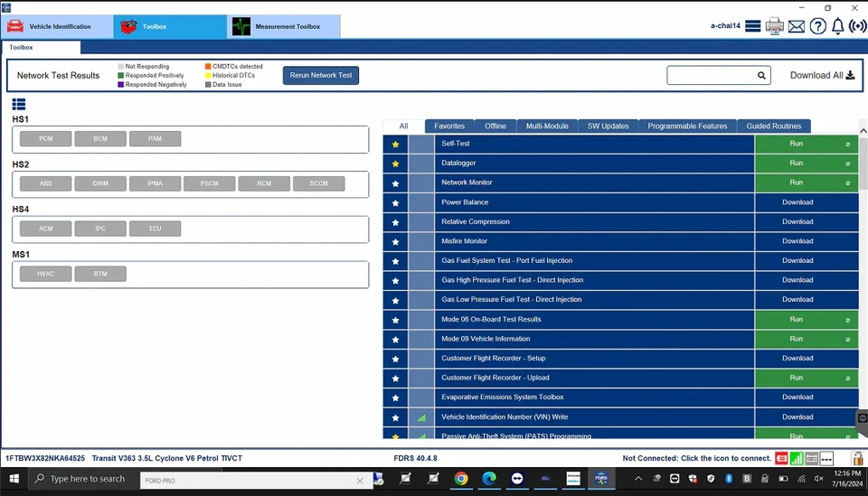Screen dimensions: 868x496
Task: Click the gray battery voltage status icon
Action: [x=812, y=458]
